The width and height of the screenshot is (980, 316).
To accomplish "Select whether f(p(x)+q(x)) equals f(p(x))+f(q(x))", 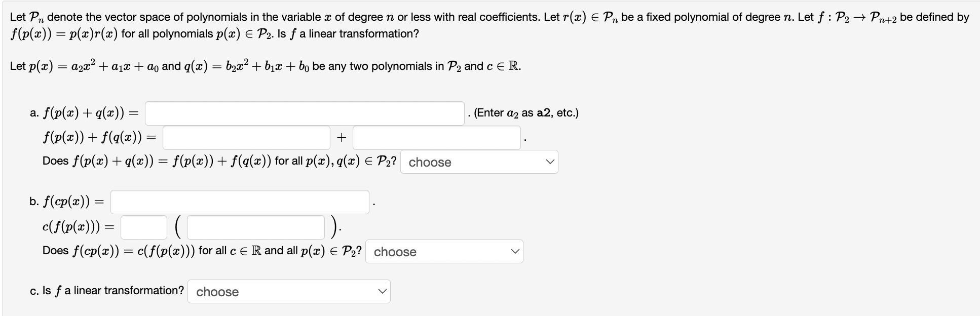I will click(x=479, y=162).
